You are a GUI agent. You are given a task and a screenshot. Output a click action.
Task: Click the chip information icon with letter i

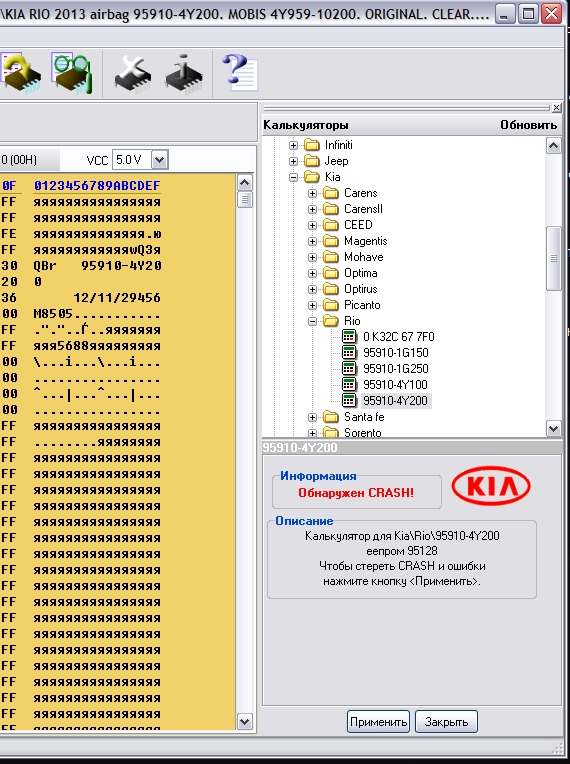pyautogui.click(x=184, y=74)
